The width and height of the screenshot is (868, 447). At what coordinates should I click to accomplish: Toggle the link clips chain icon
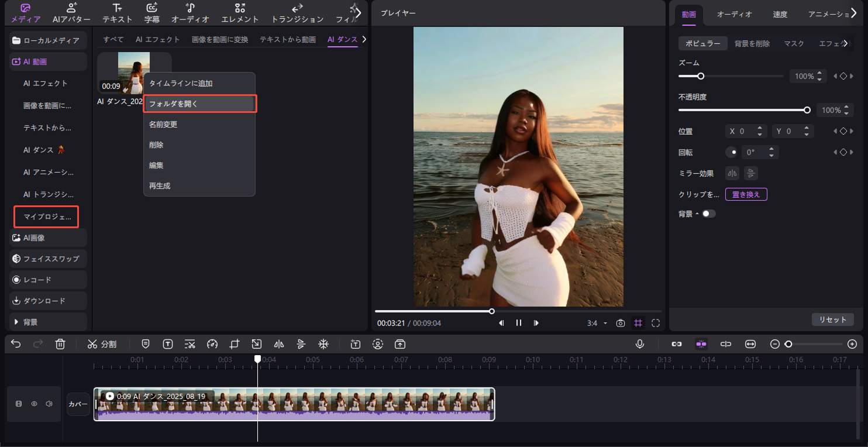click(677, 344)
